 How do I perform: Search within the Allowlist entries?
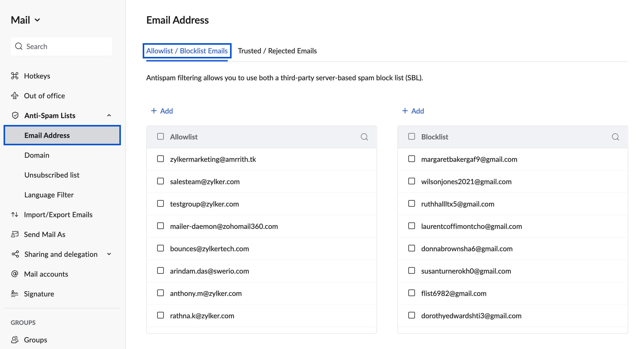365,137
